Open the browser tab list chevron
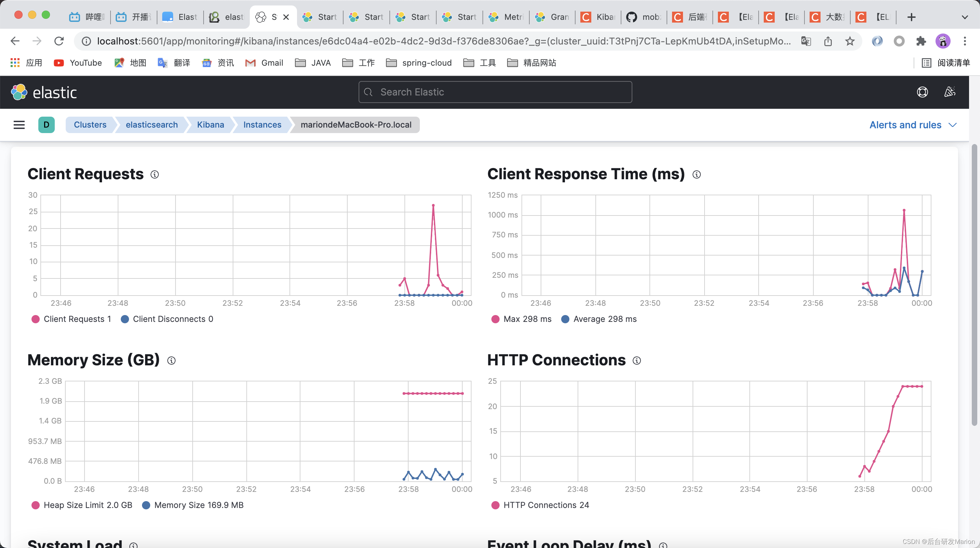Image resolution: width=980 pixels, height=548 pixels. pos(964,17)
